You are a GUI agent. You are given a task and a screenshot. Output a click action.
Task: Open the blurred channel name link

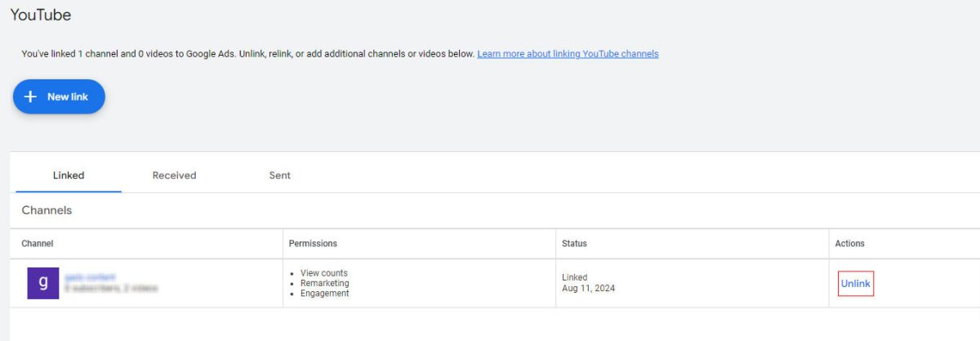click(x=90, y=277)
